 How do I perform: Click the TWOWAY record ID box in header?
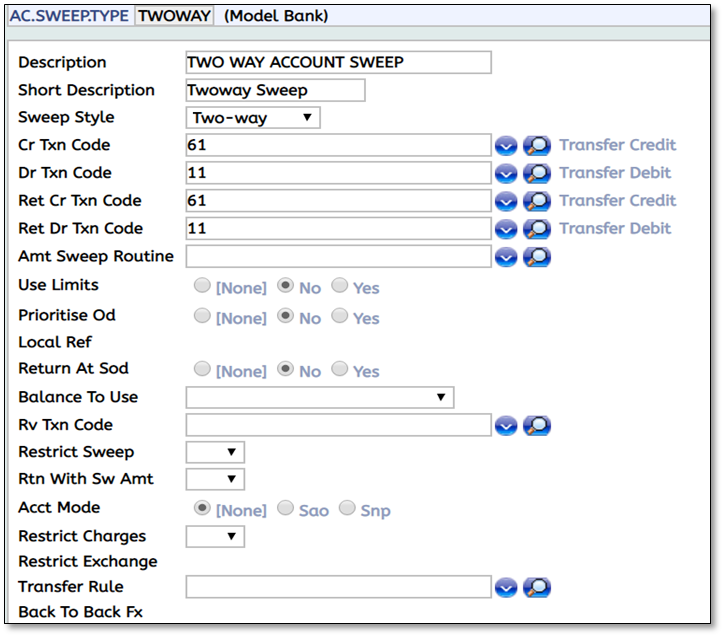tap(175, 16)
